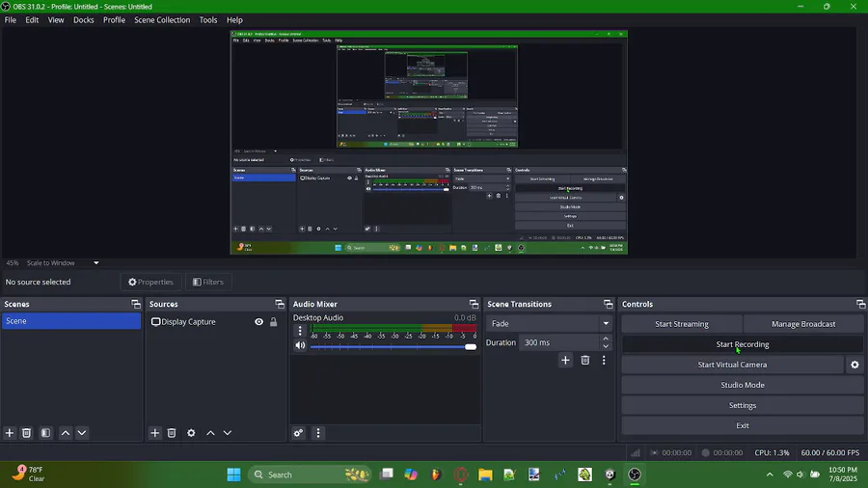Open File Explorer from taskbar
This screenshot has height=488, width=868.
(x=485, y=474)
